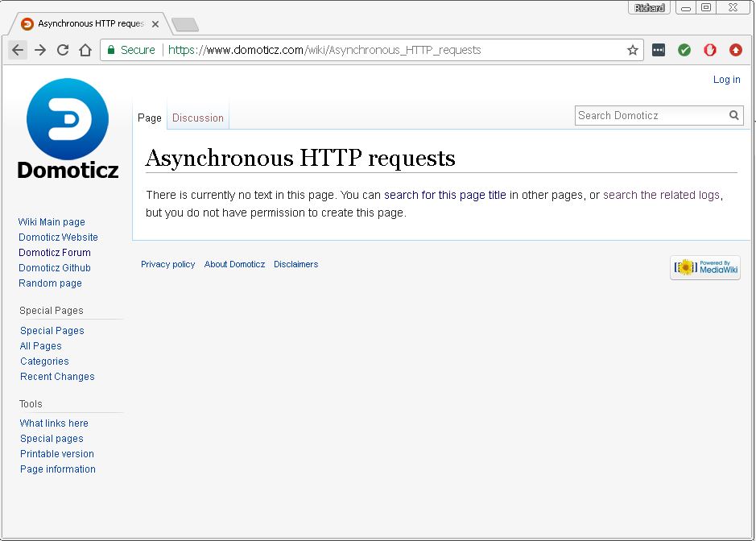
Task: Click the browser back arrow
Action: (x=18, y=50)
